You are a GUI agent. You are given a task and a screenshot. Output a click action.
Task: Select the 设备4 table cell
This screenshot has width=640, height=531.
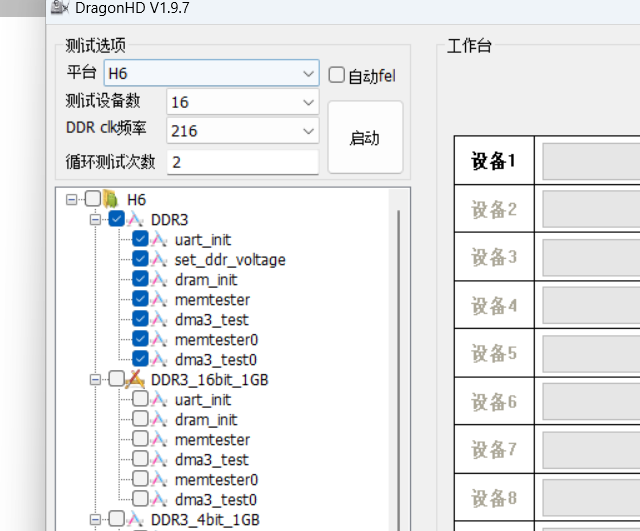[494, 305]
